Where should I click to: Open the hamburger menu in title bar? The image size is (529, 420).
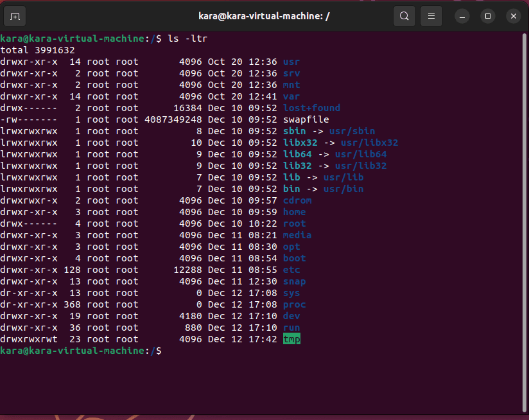pyautogui.click(x=432, y=16)
